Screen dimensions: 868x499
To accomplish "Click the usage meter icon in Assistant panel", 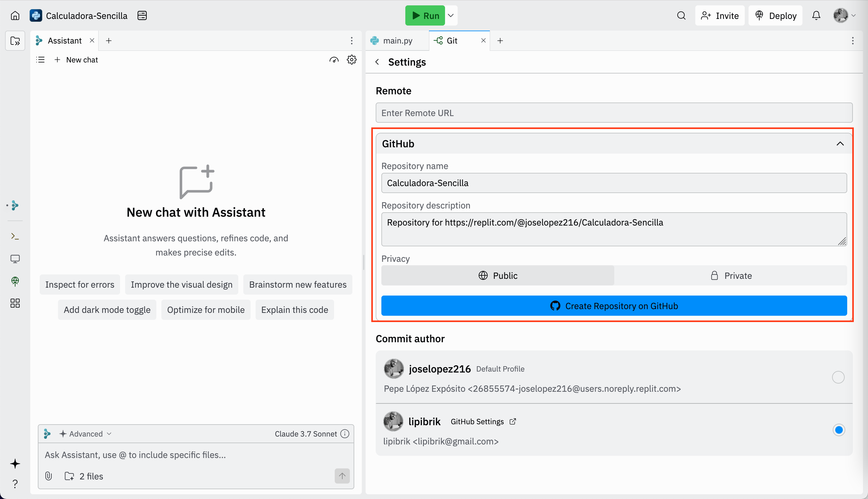I will pyautogui.click(x=334, y=59).
